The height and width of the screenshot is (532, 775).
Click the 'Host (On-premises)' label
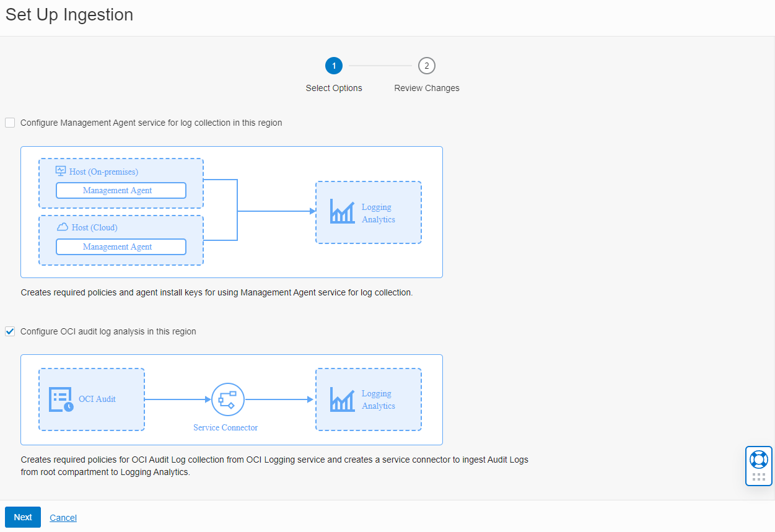point(103,172)
